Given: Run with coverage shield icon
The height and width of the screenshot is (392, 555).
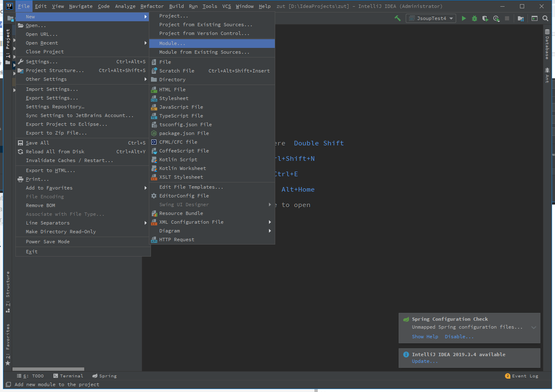Looking at the screenshot, I should point(485,18).
